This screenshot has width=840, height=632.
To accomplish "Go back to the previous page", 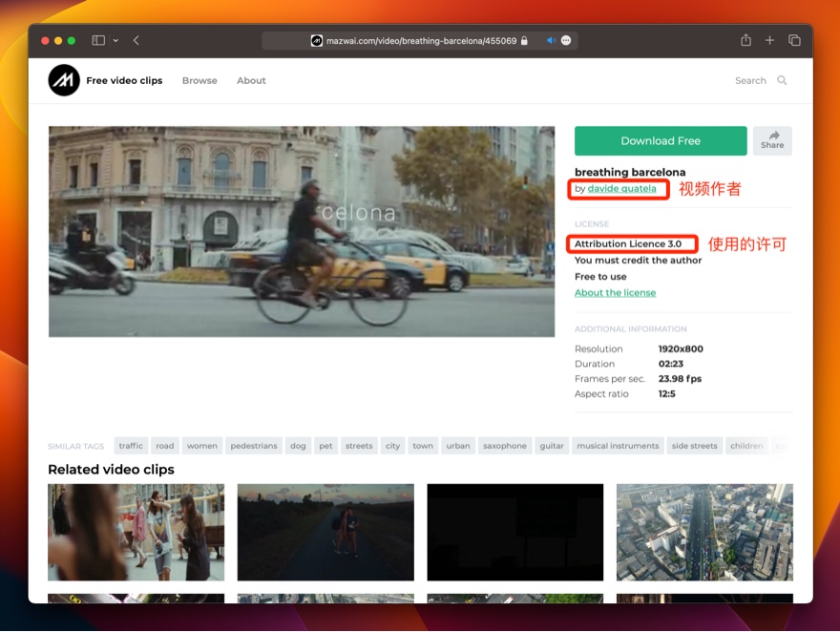I will [136, 41].
